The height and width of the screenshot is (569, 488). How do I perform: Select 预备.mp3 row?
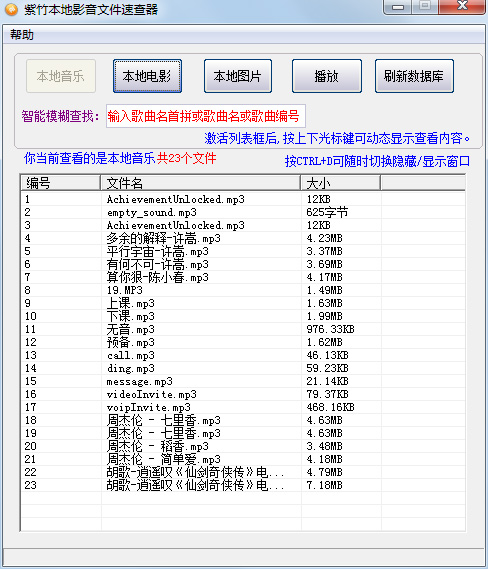pos(242,342)
